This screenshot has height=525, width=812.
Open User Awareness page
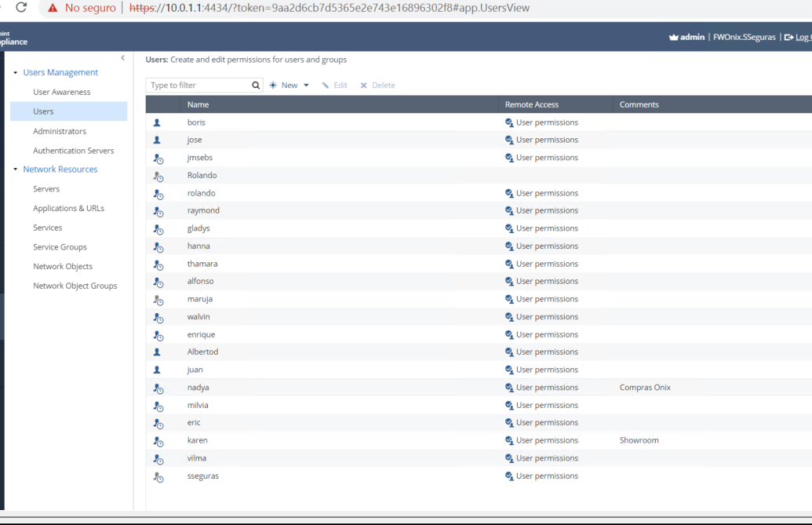pyautogui.click(x=62, y=92)
